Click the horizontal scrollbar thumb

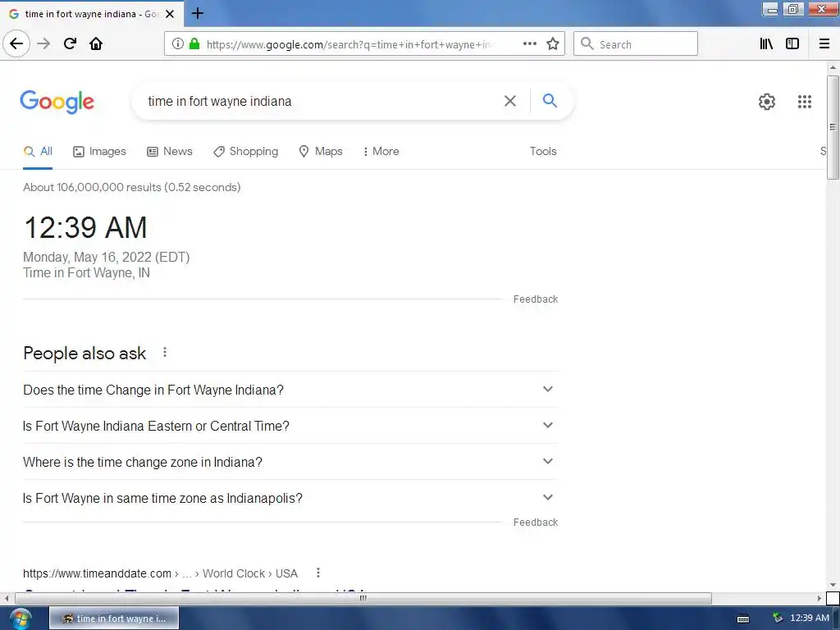(363, 598)
